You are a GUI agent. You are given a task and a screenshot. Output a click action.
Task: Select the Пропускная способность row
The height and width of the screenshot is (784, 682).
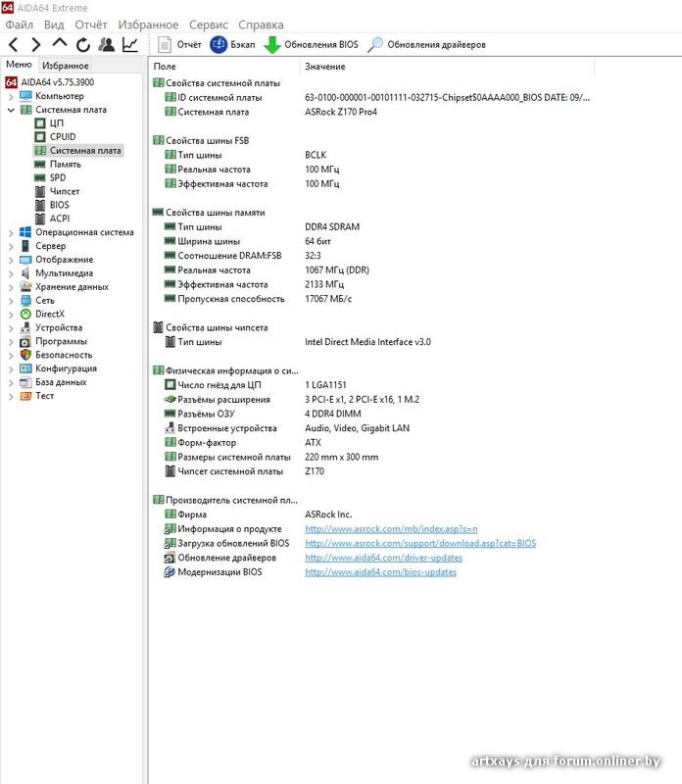pos(258,299)
